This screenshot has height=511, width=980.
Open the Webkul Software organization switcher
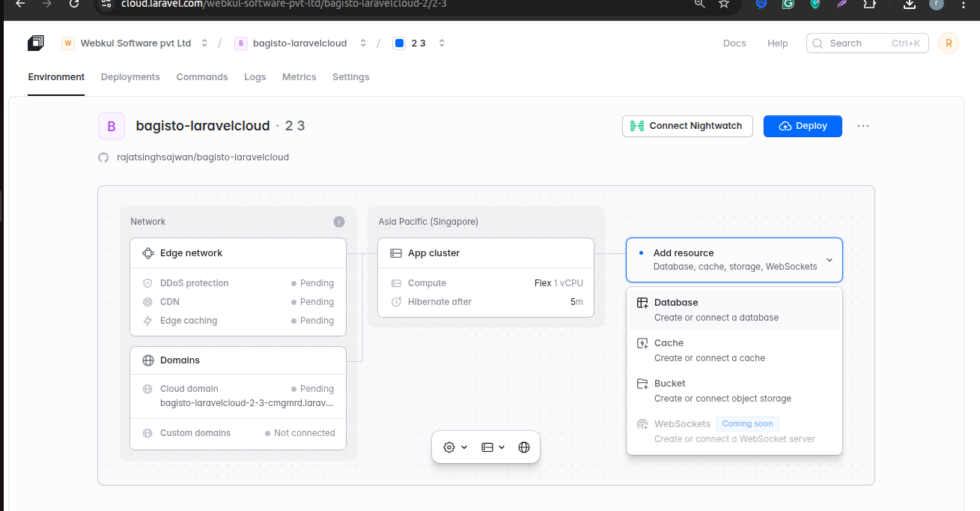pyautogui.click(x=136, y=43)
